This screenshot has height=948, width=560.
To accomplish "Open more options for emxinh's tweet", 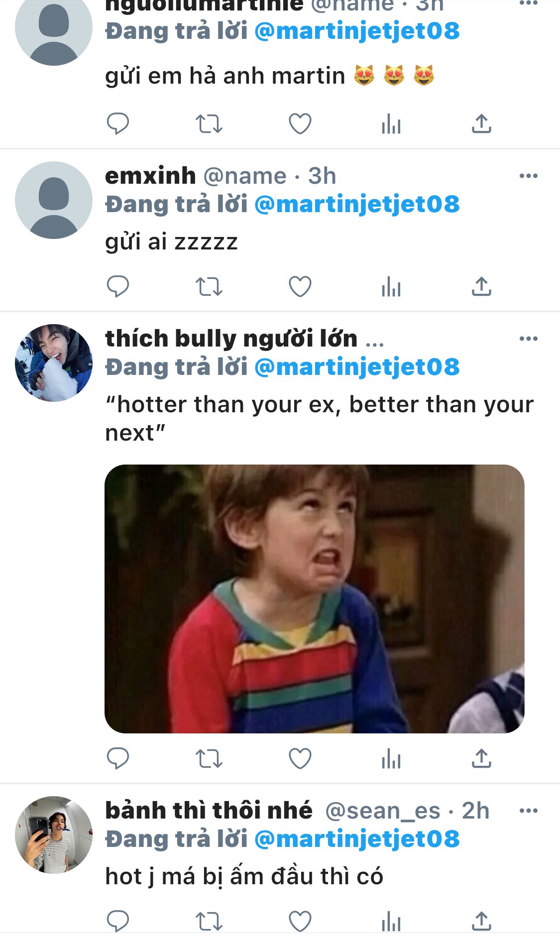I will pos(528,176).
